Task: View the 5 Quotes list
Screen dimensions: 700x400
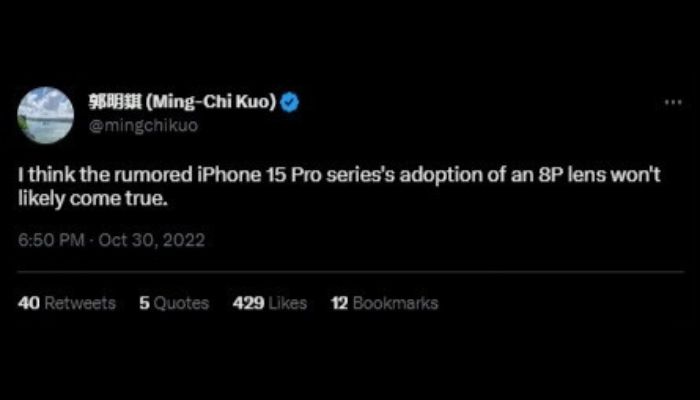Action: click(x=174, y=303)
